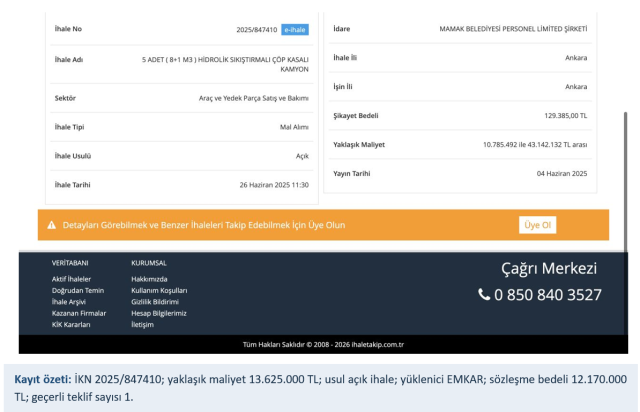Open Gizlilik Bildirimi link

click(155, 302)
